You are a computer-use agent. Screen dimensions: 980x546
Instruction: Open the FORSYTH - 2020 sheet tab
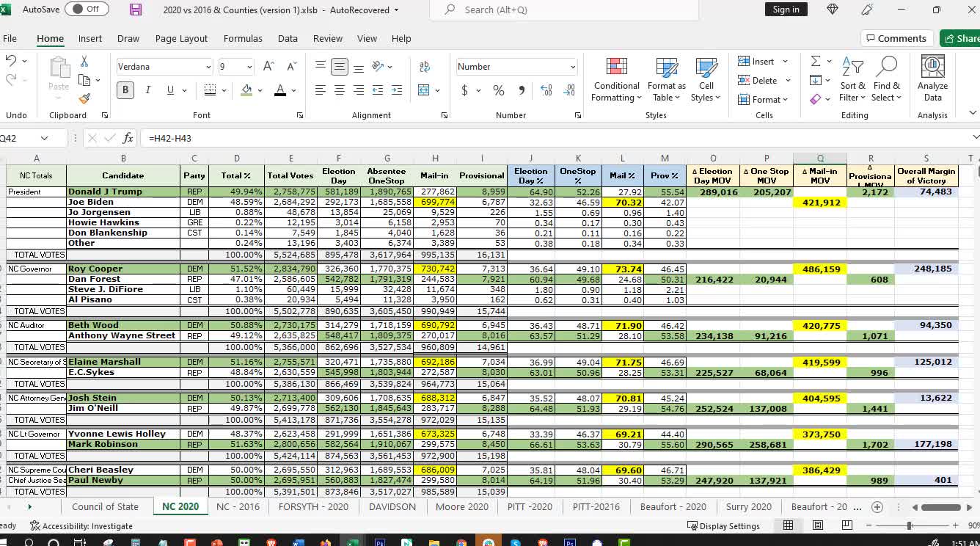(313, 507)
